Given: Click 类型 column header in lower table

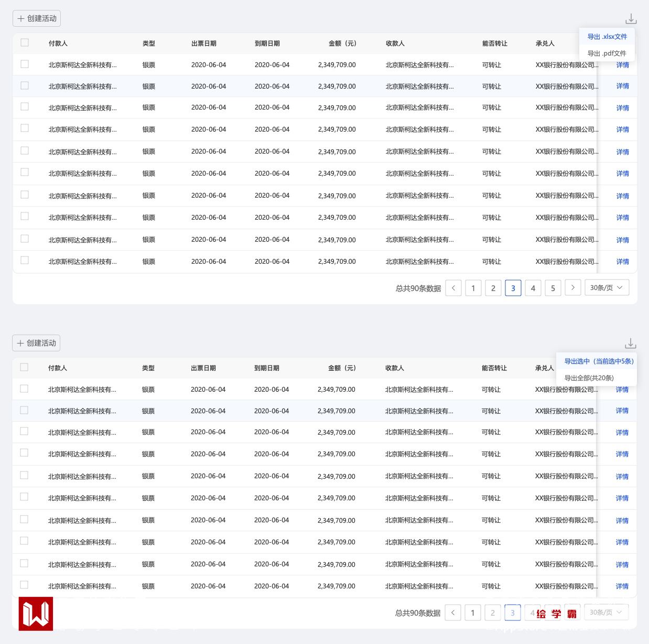Looking at the screenshot, I should pyautogui.click(x=148, y=368).
